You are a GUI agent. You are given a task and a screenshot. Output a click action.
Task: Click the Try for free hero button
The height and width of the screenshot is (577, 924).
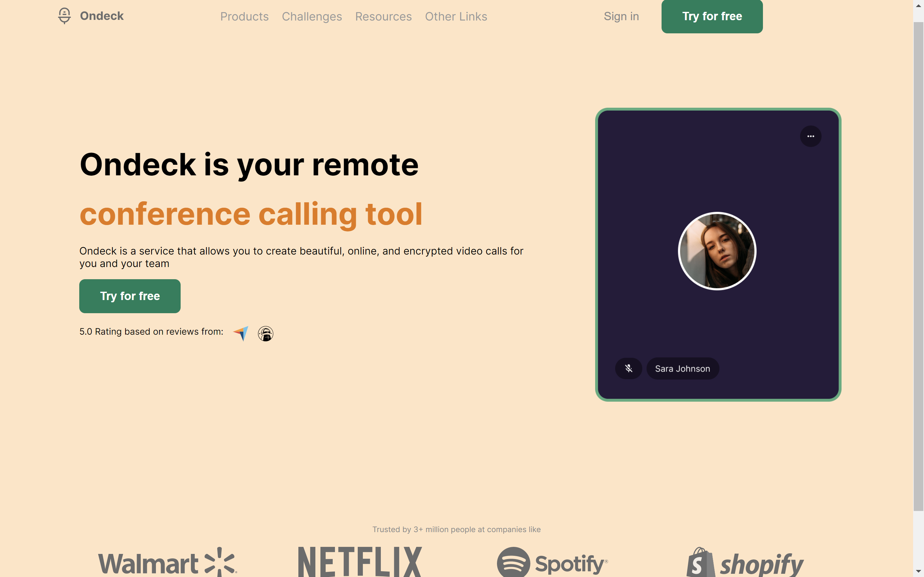[x=130, y=296]
